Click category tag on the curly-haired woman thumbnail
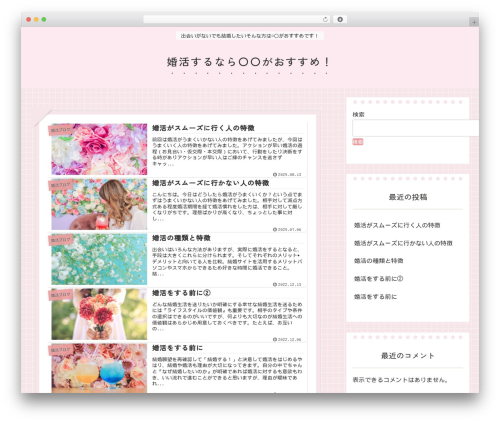The image size is (500, 423). click(61, 185)
